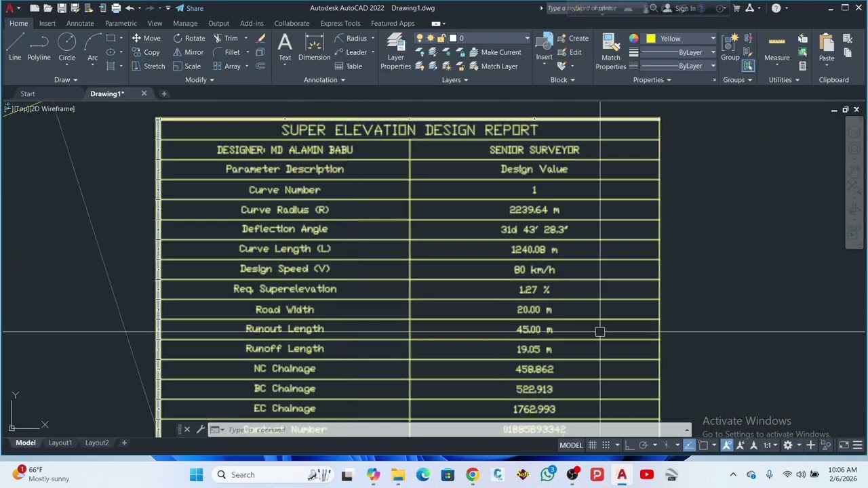Screen dimensions: 868x488
Task: Click the Paste clipboard button
Action: 826,48
